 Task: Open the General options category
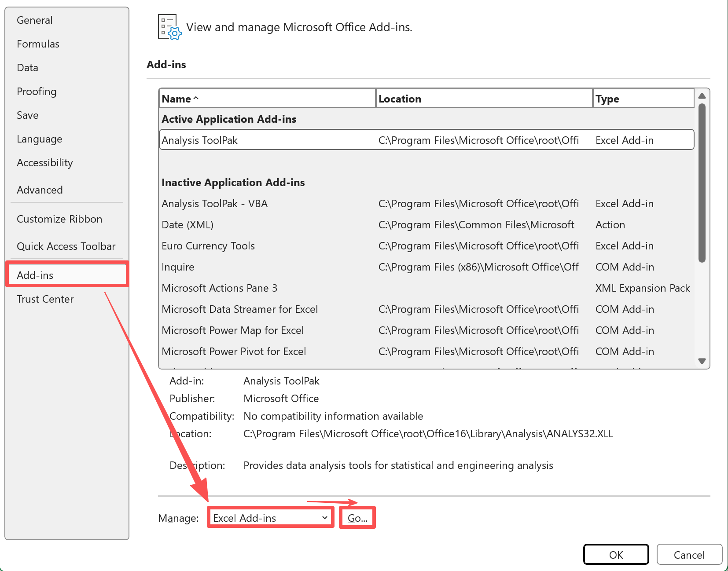click(34, 20)
